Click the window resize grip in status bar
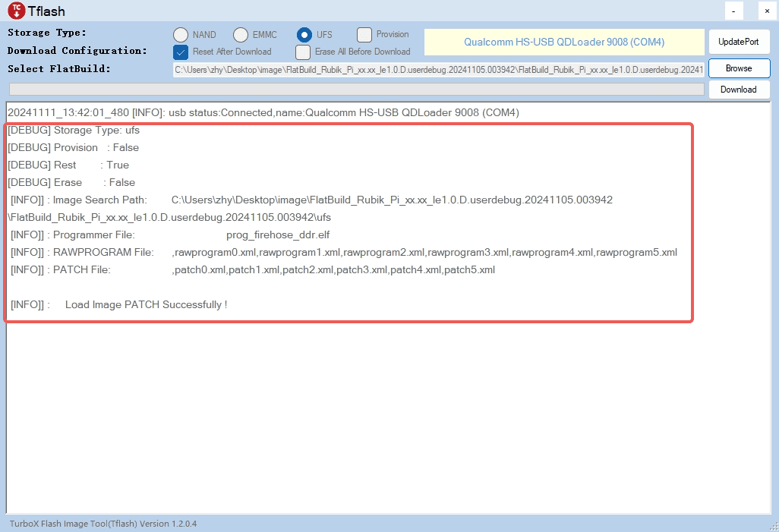 click(774, 527)
